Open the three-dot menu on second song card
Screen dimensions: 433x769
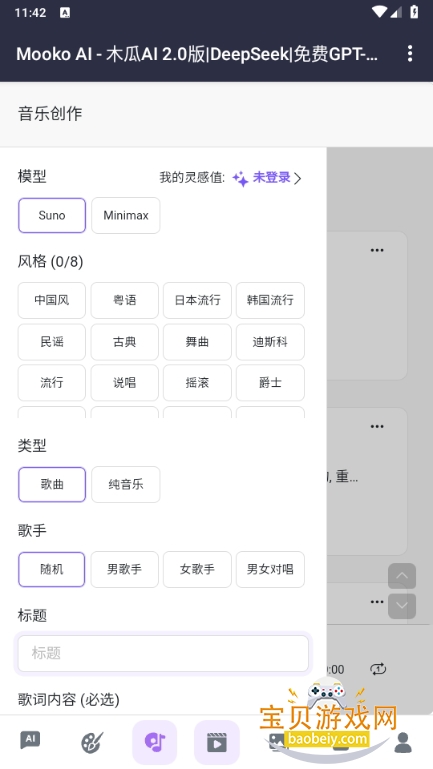pos(377,426)
